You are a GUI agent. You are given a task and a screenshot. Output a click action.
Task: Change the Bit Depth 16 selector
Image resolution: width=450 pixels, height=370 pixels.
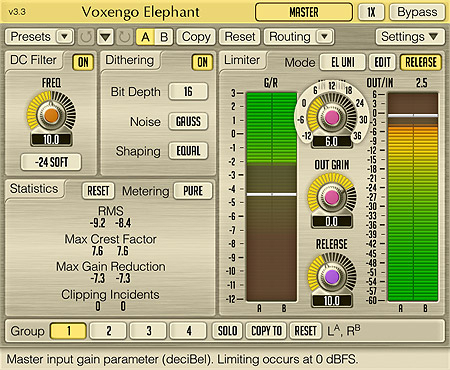pyautogui.click(x=188, y=91)
